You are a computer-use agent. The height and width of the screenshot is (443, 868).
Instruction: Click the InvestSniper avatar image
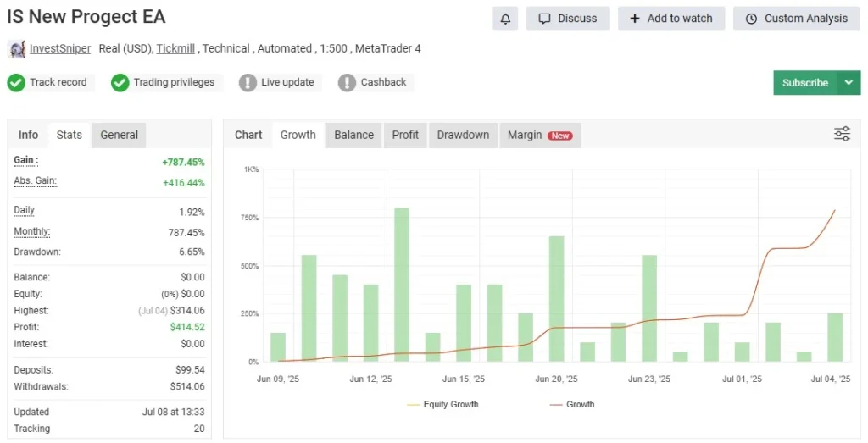[x=17, y=49]
